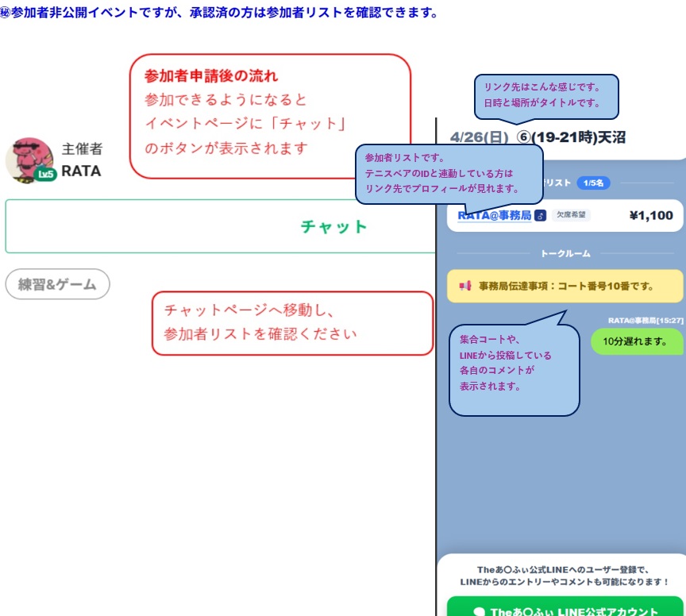686x616 pixels.
Task: Open the Theあ〇ふぃ LINE公式アカウント button
Action: pyautogui.click(x=565, y=610)
